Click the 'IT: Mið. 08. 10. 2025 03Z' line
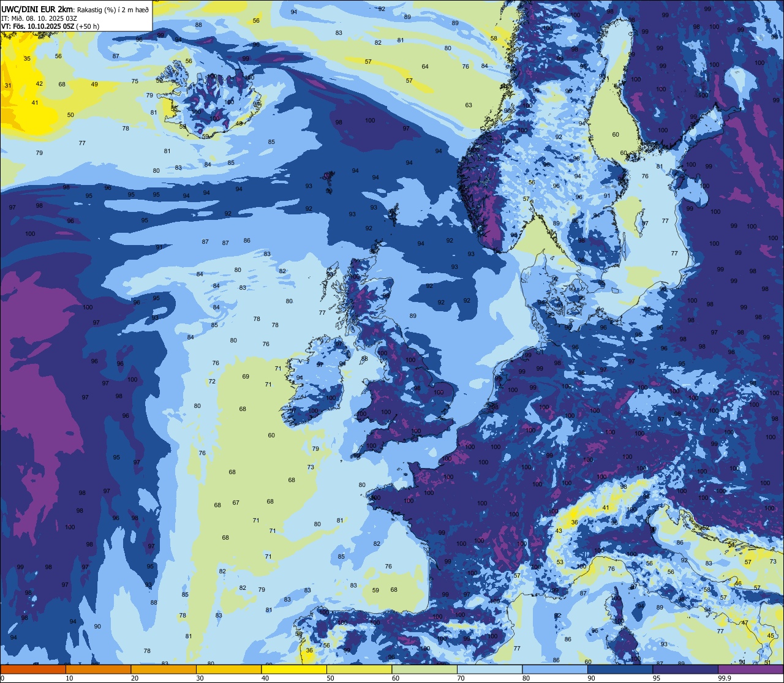 click(x=40, y=18)
